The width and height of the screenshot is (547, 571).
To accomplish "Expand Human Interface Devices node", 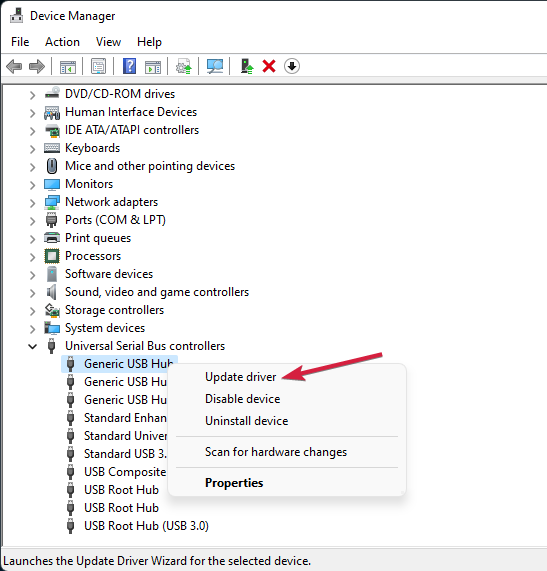I will pyautogui.click(x=32, y=113).
